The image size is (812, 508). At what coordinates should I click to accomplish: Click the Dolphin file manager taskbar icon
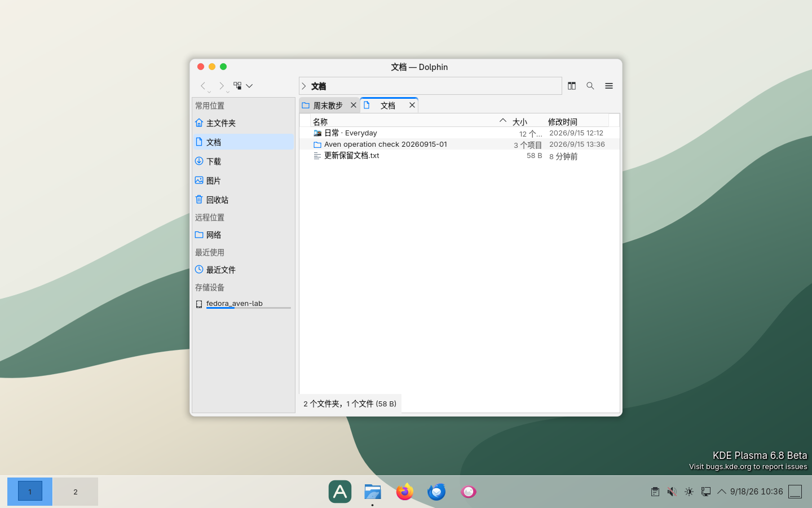pos(373,492)
